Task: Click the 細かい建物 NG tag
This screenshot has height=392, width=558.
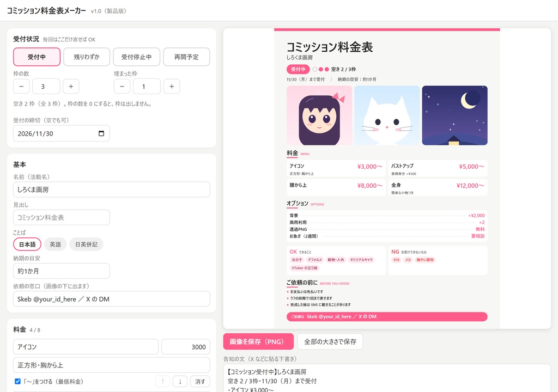Action: [425, 260]
